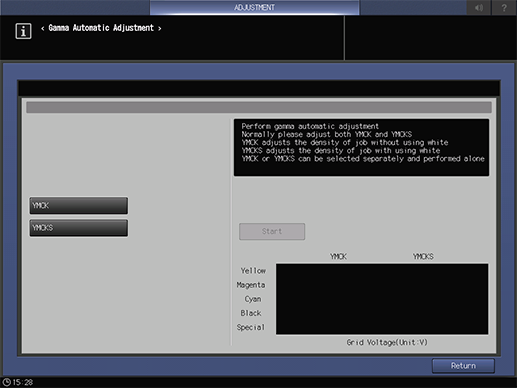Click the YMCK column header

point(338,256)
